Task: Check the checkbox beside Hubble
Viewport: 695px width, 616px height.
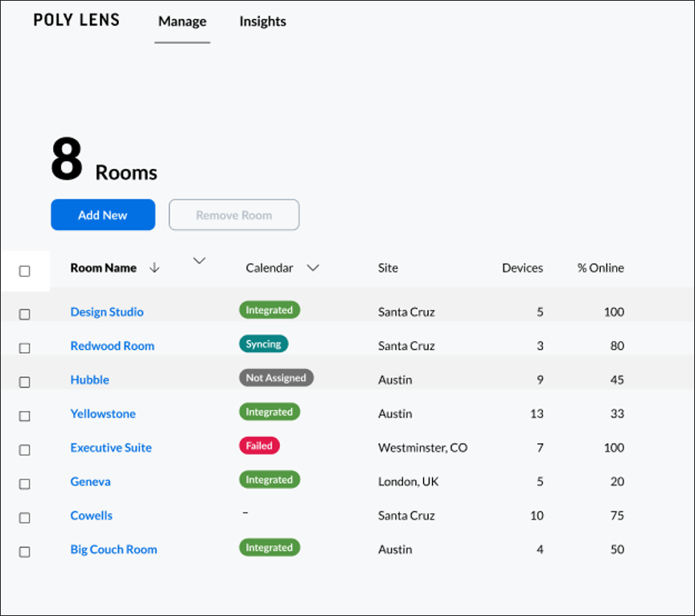Action: pos(24,381)
